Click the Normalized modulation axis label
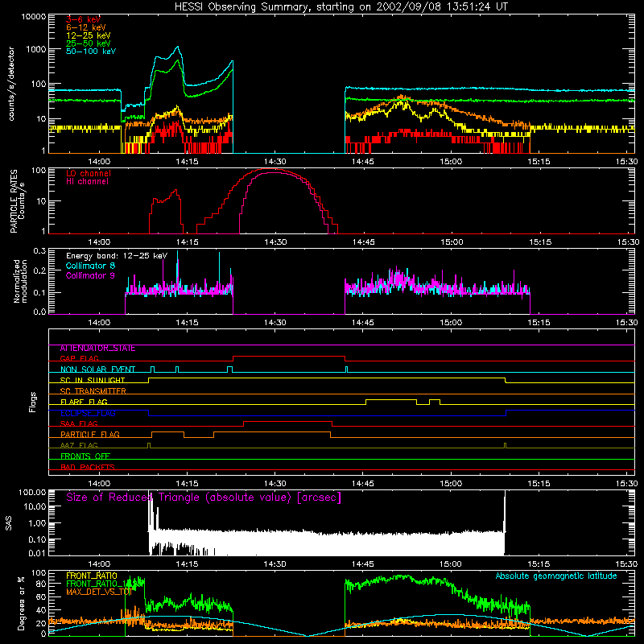644x644 pixels. tap(19, 281)
